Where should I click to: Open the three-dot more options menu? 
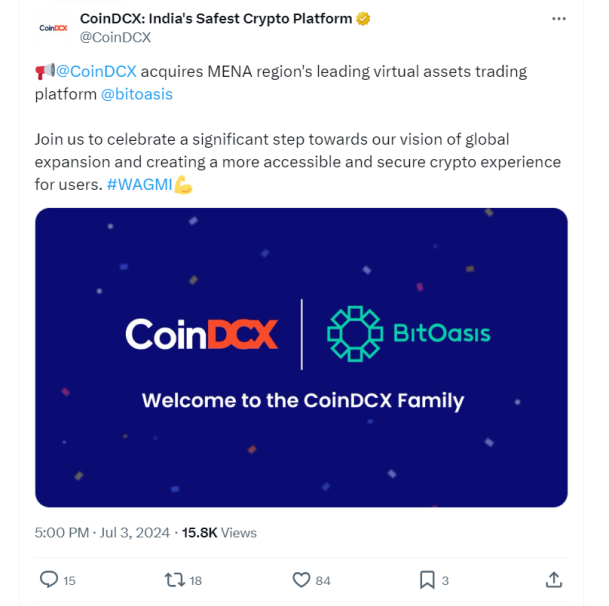click(x=559, y=19)
